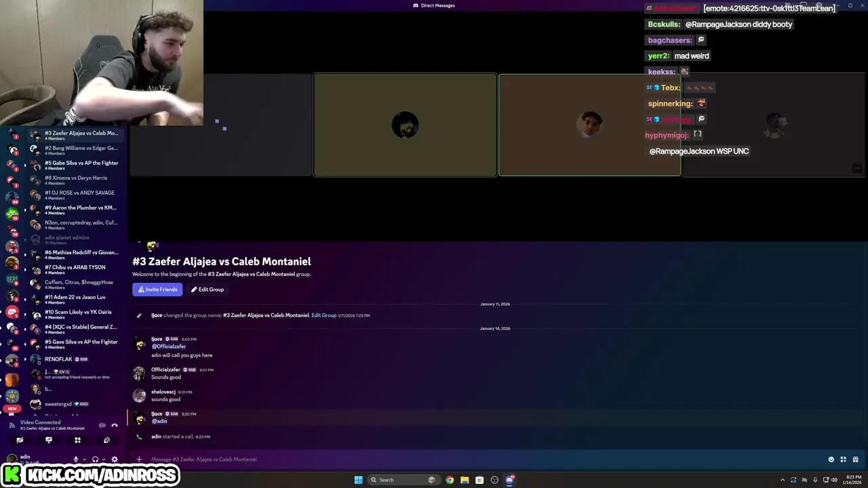The width and height of the screenshot is (868, 488).
Task: Open #5 Gabe Silva vs AP the Fighter DM
Action: pyautogui.click(x=76, y=165)
